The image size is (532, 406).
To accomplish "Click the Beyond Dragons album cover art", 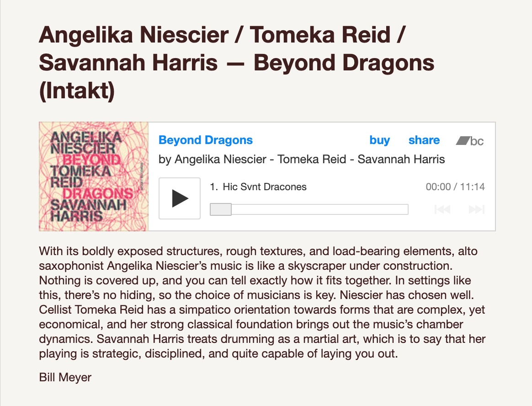I will click(94, 176).
